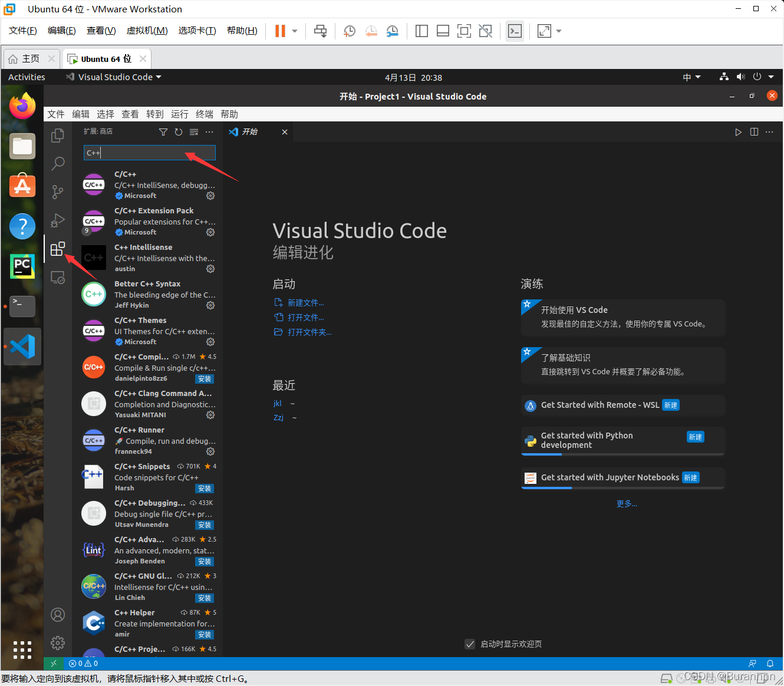
Task: Open the Accounts icon in activity bar
Action: tap(58, 615)
